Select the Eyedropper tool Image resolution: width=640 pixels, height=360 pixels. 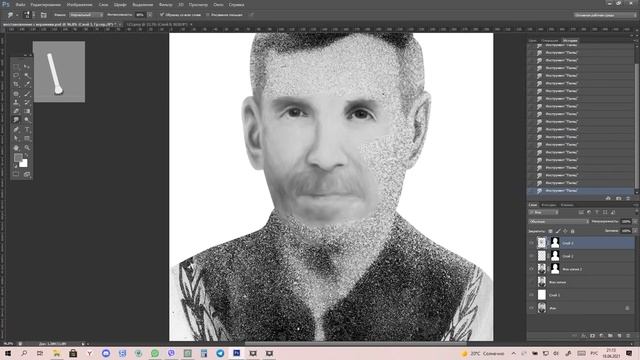pyautogui.click(x=27, y=84)
